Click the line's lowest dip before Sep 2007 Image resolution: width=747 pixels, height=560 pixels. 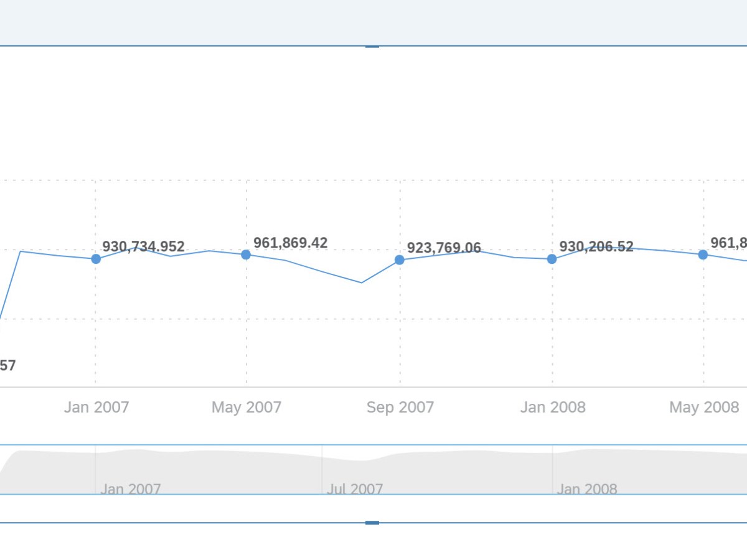click(x=362, y=282)
